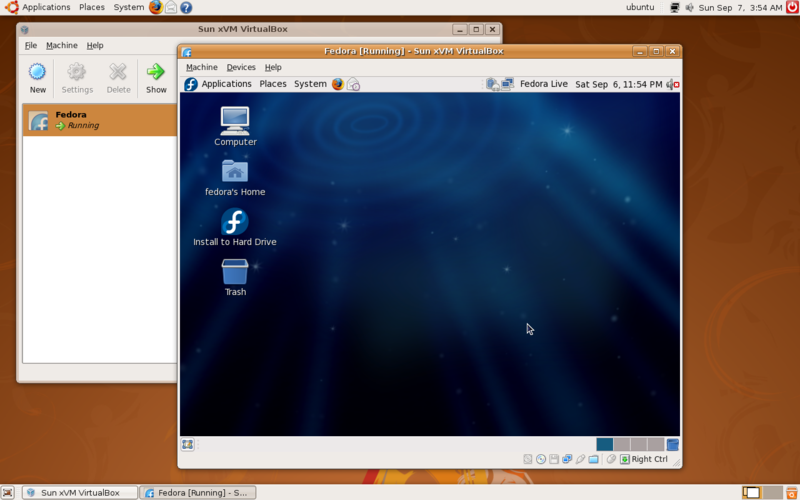
Task: Open the Help menu in Fedora VM window
Action: [273, 67]
